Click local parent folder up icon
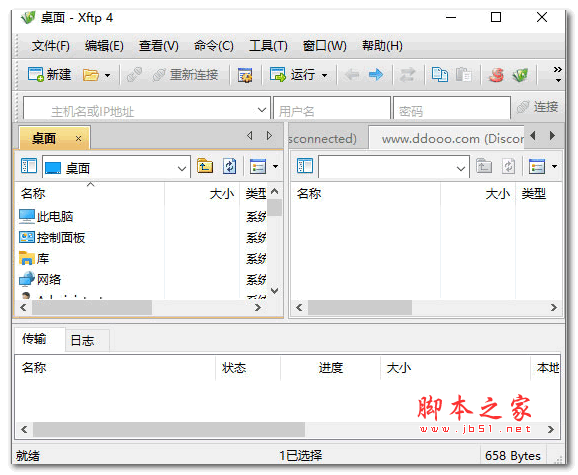Screen dimensions: 578x475 [x=205, y=166]
